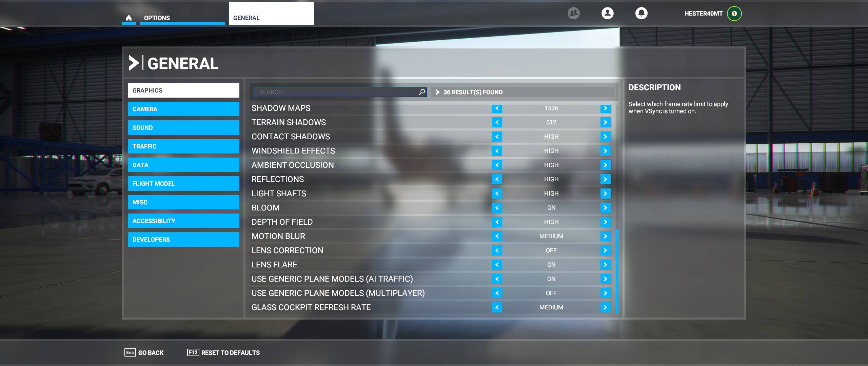
Task: Open the notifications bell icon
Action: (641, 13)
